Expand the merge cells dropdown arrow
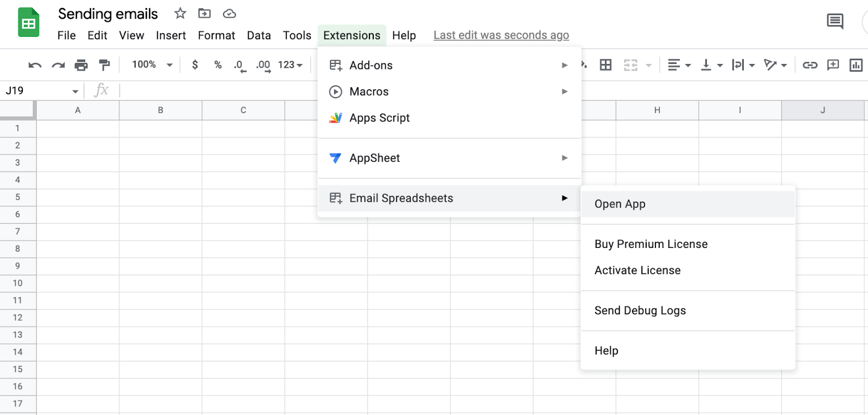 click(649, 65)
